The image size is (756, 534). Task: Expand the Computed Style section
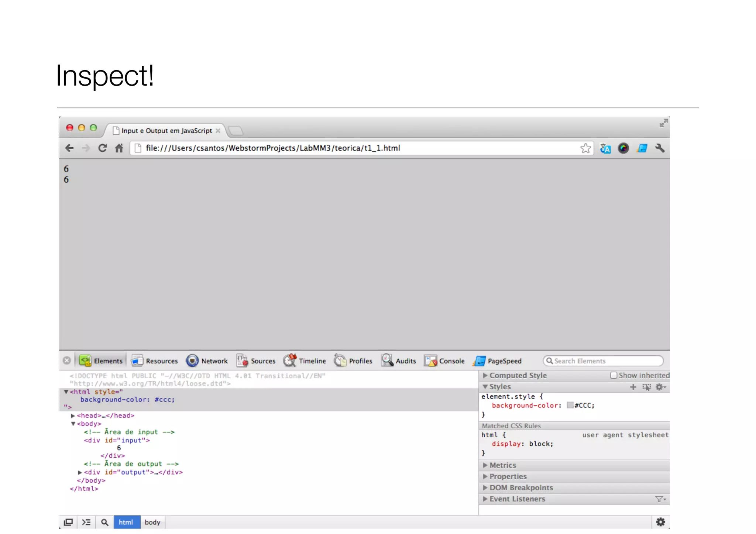point(485,375)
